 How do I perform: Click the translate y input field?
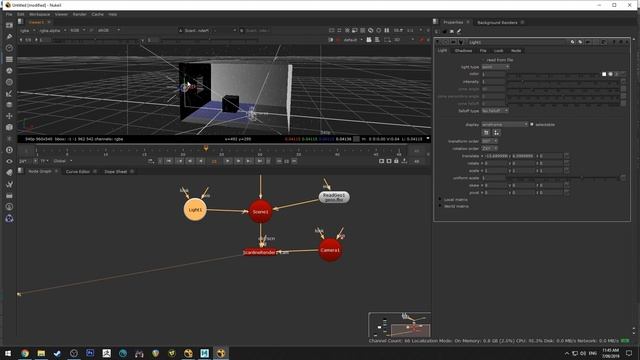[524, 156]
